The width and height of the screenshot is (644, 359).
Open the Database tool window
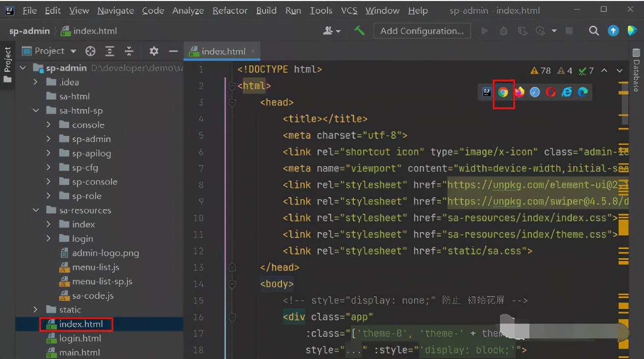coord(636,70)
